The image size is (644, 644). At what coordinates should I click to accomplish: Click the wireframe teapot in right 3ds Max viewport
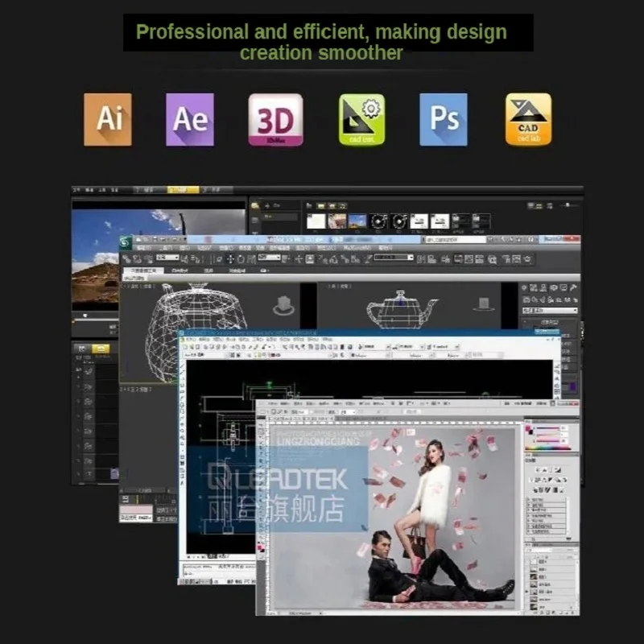pos(402,309)
